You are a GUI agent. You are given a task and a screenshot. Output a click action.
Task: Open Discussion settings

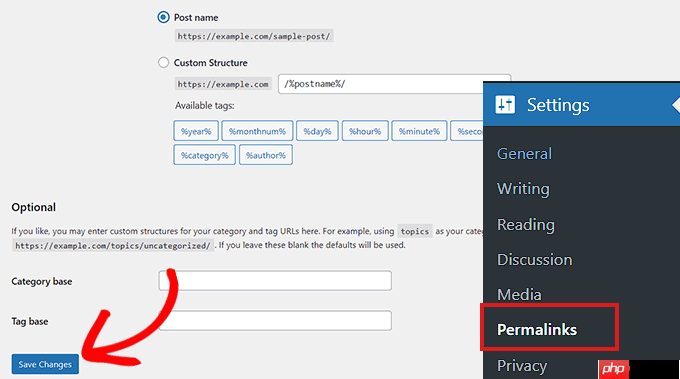click(535, 259)
